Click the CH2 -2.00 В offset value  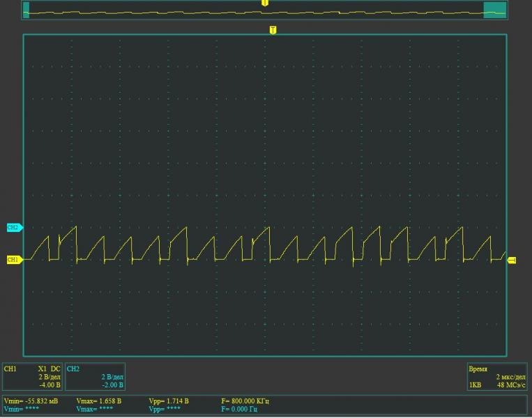point(112,385)
